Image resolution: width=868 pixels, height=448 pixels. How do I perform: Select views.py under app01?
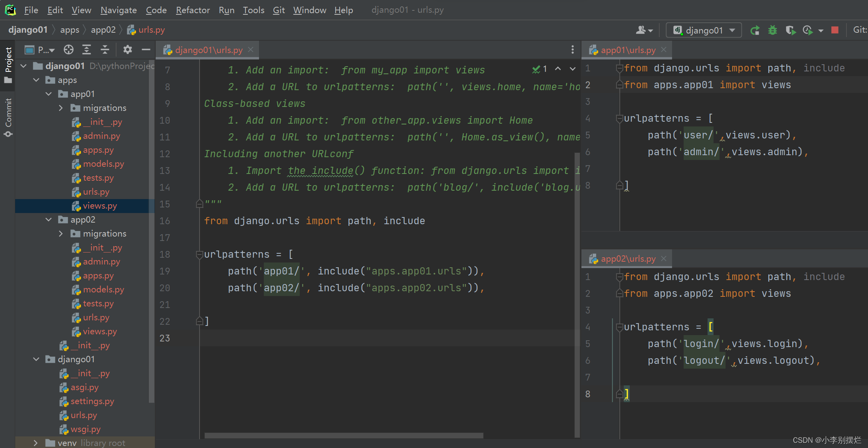click(x=100, y=206)
